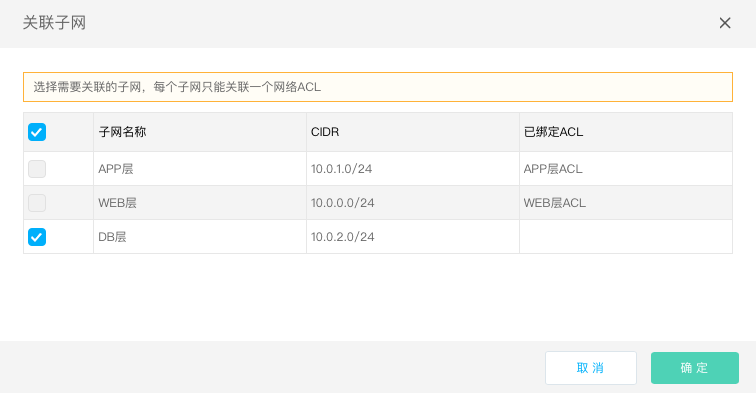Viewport: 756px width, 393px height.
Task: Check the WEB层 subnet checkbox
Action: coord(37,203)
